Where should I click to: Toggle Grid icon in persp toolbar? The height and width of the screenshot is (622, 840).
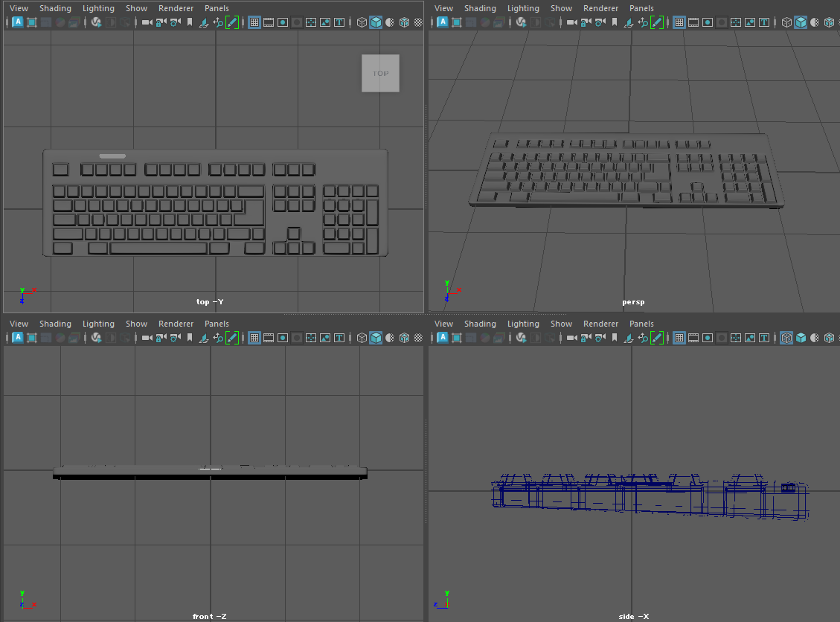pos(679,22)
